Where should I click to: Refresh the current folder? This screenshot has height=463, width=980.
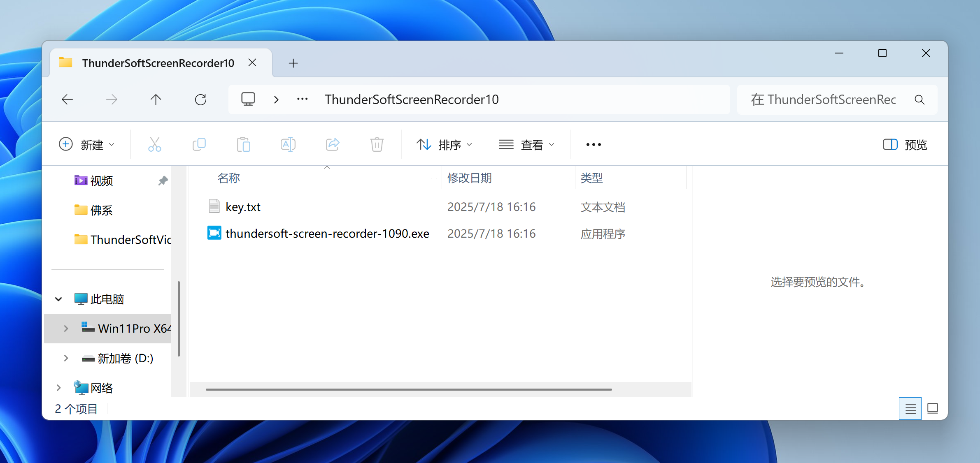(x=200, y=100)
